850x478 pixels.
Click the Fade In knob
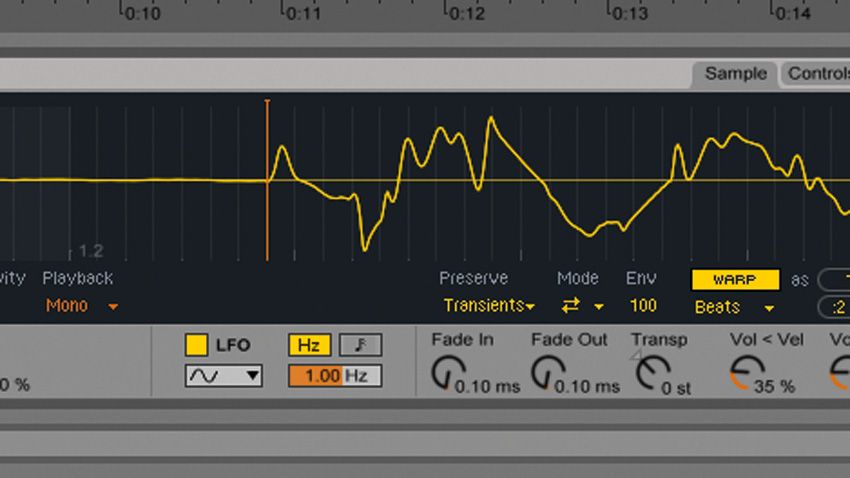[x=448, y=372]
